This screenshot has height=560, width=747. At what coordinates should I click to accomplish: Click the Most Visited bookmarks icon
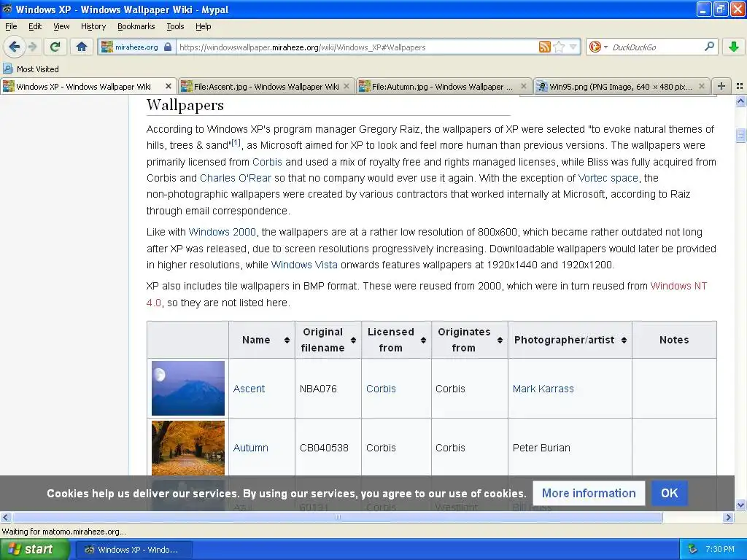(7, 69)
